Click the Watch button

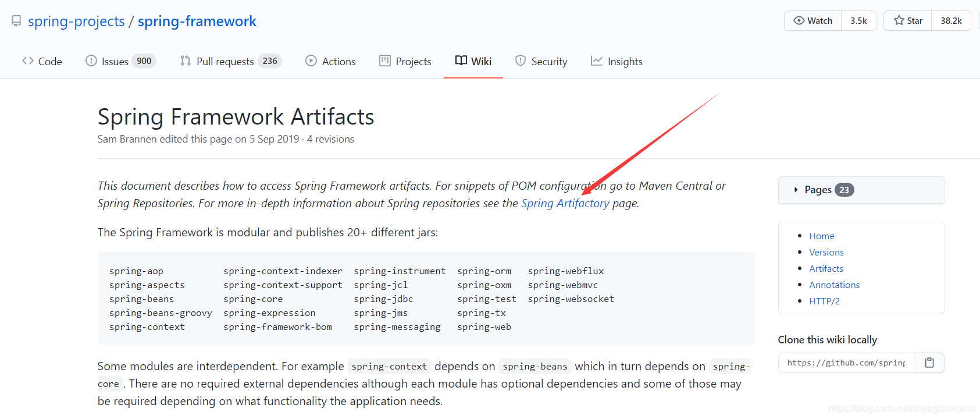click(813, 21)
